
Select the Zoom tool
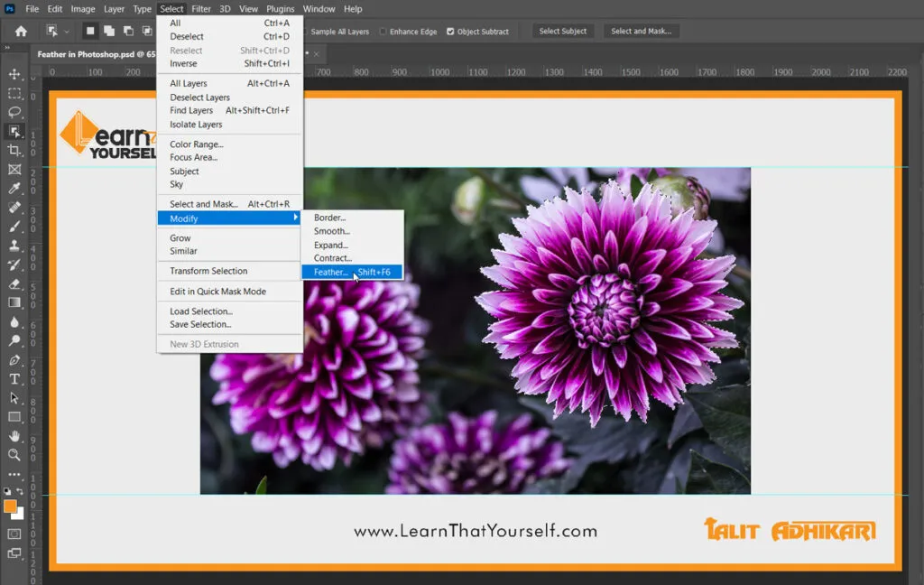14,455
